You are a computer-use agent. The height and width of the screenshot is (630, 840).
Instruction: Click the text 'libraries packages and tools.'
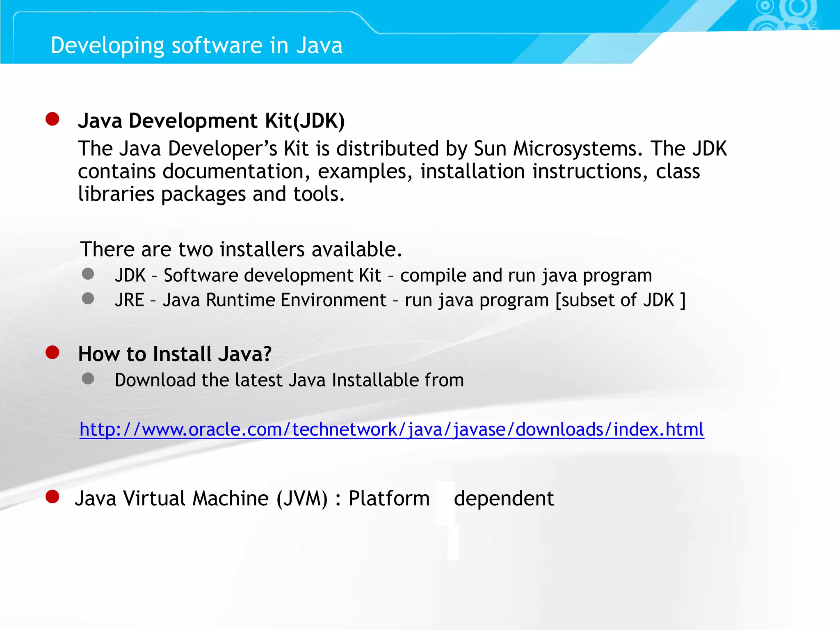pyautogui.click(x=211, y=194)
